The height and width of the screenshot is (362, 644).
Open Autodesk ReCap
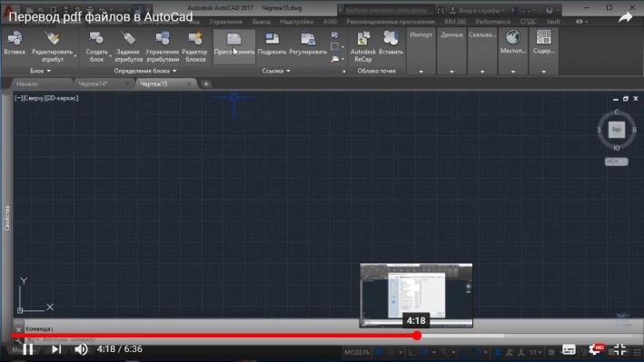click(363, 47)
